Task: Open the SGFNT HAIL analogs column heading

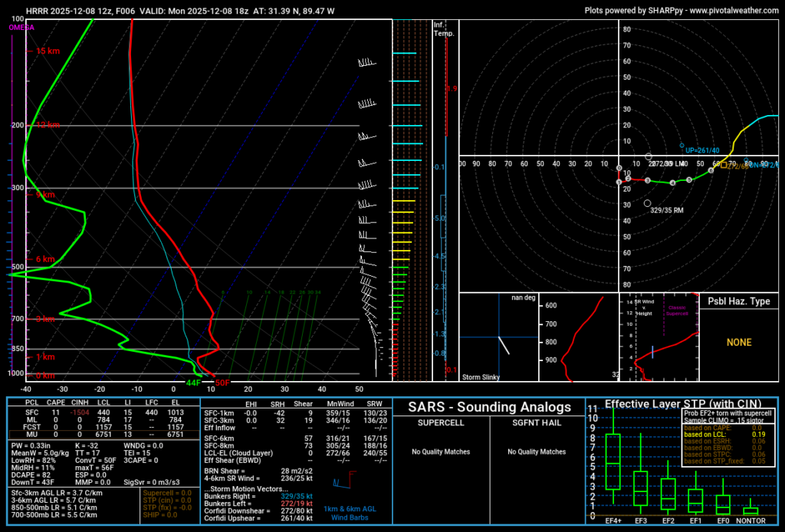Action: tap(537, 422)
